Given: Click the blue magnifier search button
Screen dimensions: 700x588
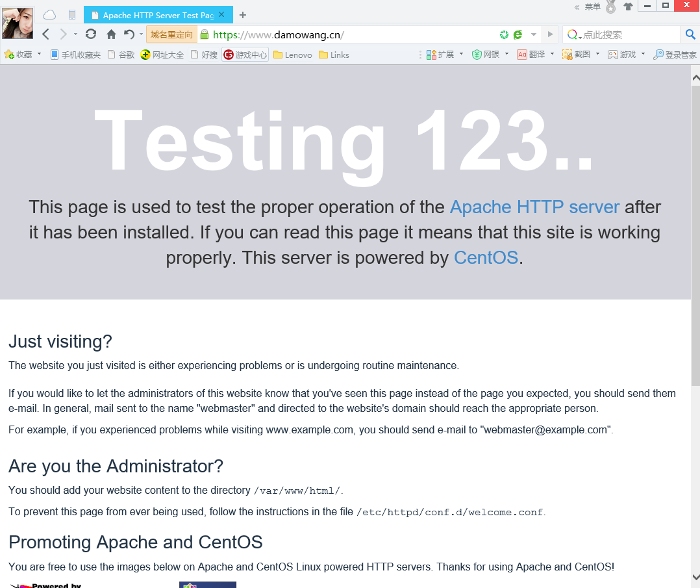Looking at the screenshot, I should pos(690,34).
